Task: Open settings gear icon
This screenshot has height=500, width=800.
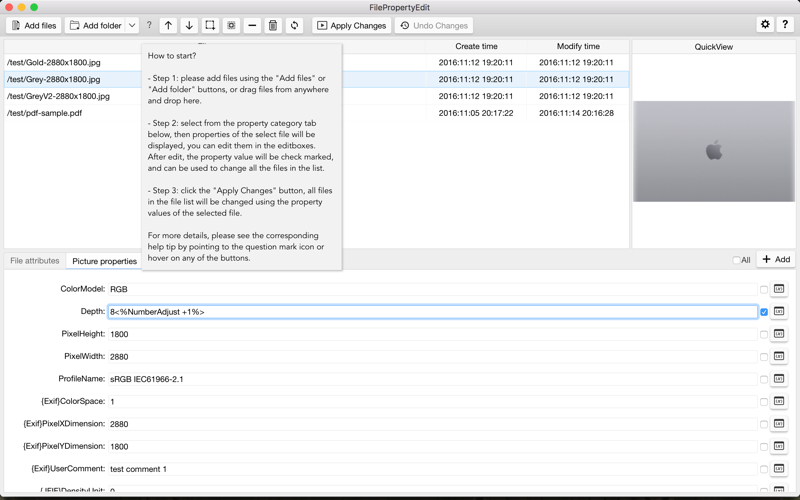Action: (765, 24)
